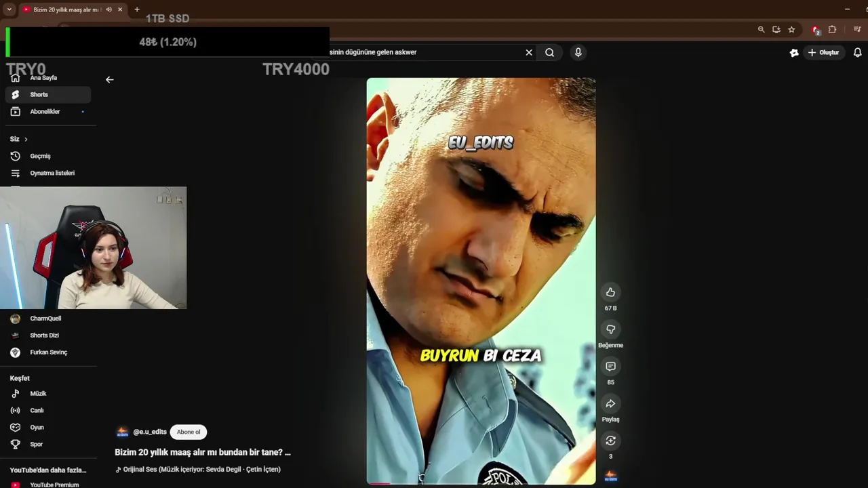The height and width of the screenshot is (488, 868).
Task: Start voice search with the microphone
Action: 578,52
